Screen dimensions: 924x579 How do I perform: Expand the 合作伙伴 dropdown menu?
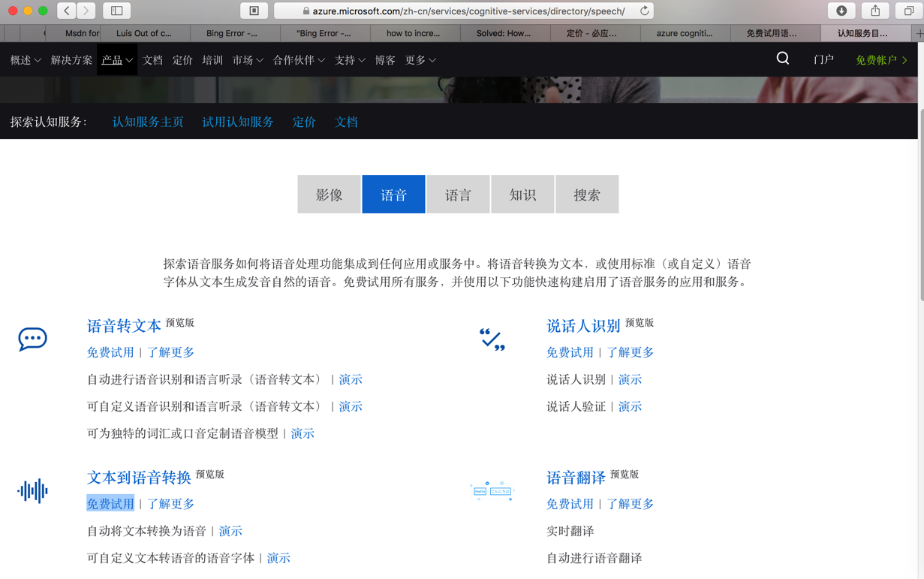pos(299,60)
